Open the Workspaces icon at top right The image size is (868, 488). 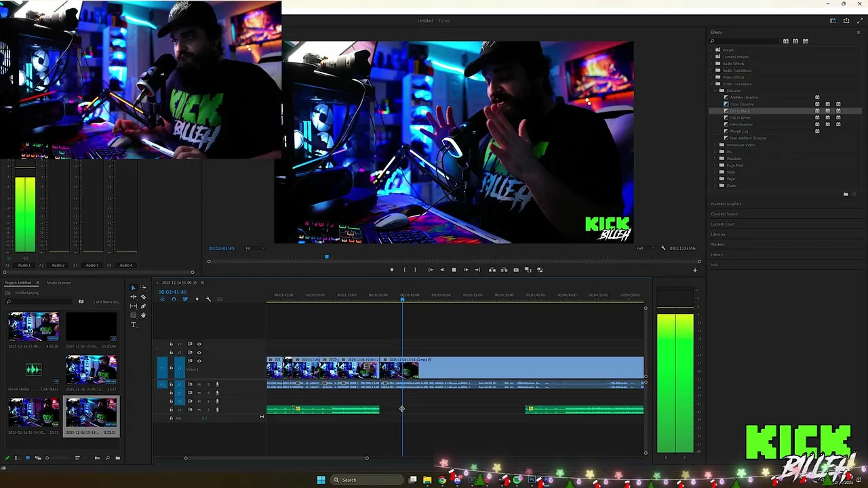[x=833, y=20]
